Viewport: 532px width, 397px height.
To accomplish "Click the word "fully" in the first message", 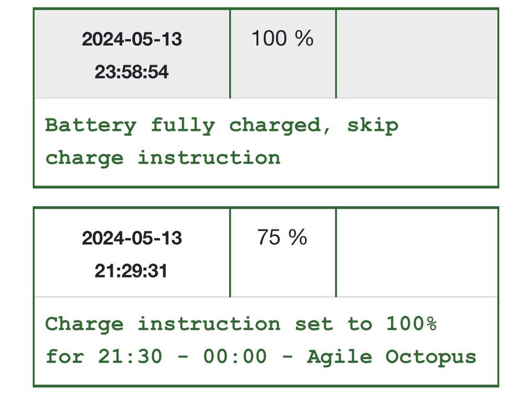I will pos(183,125).
